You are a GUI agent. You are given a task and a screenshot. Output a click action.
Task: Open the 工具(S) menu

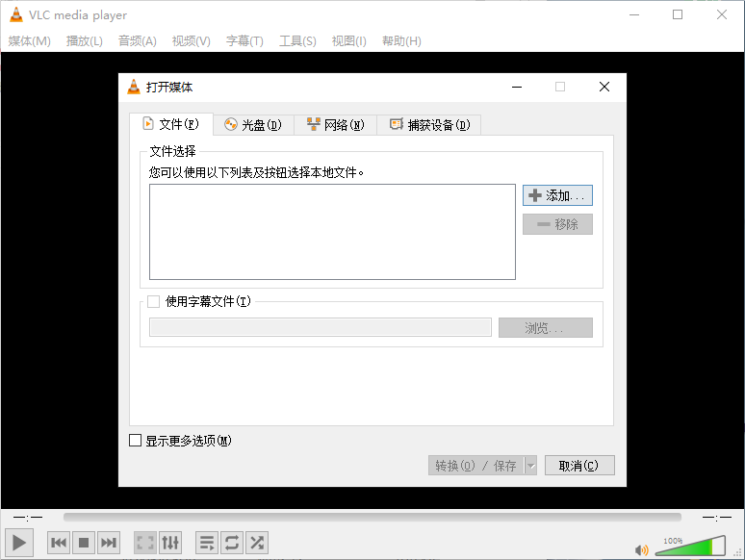[x=297, y=41]
